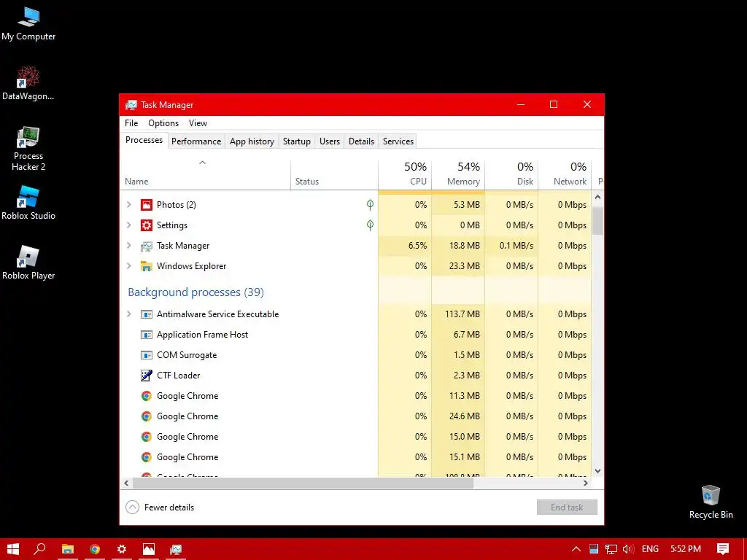Switch to the Users tab
This screenshot has width=747, height=560.
pyautogui.click(x=330, y=141)
